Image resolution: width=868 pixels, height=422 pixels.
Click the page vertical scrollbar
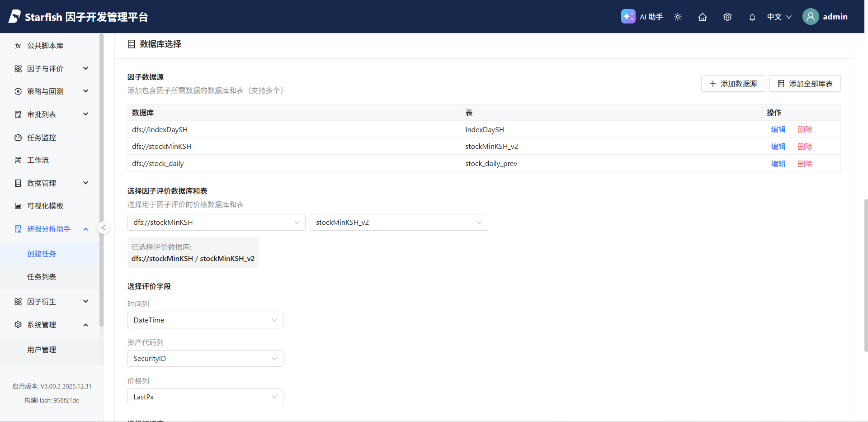(865, 275)
